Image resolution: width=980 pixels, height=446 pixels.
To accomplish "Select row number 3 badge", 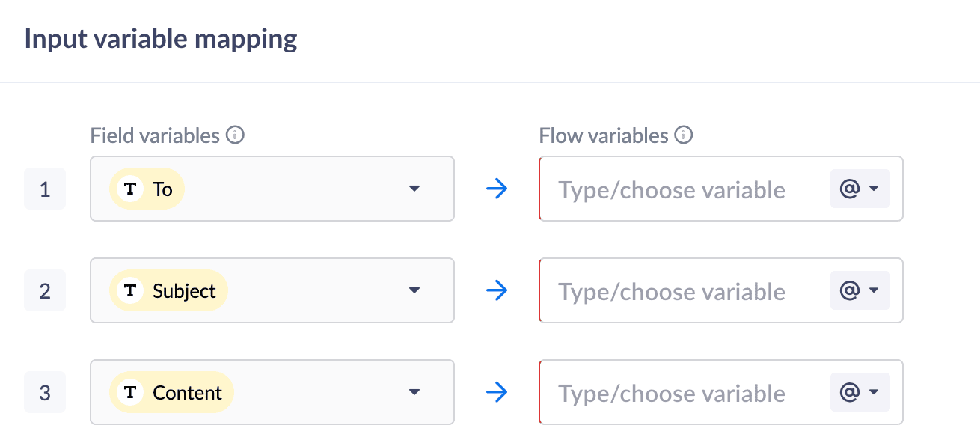I will 45,392.
